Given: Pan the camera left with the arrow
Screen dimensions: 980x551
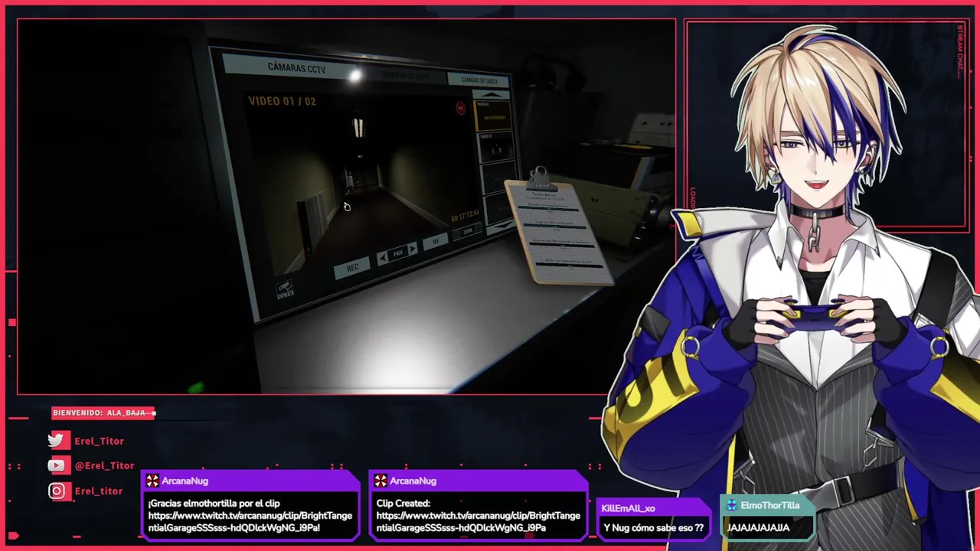Looking at the screenshot, I should coord(382,259).
